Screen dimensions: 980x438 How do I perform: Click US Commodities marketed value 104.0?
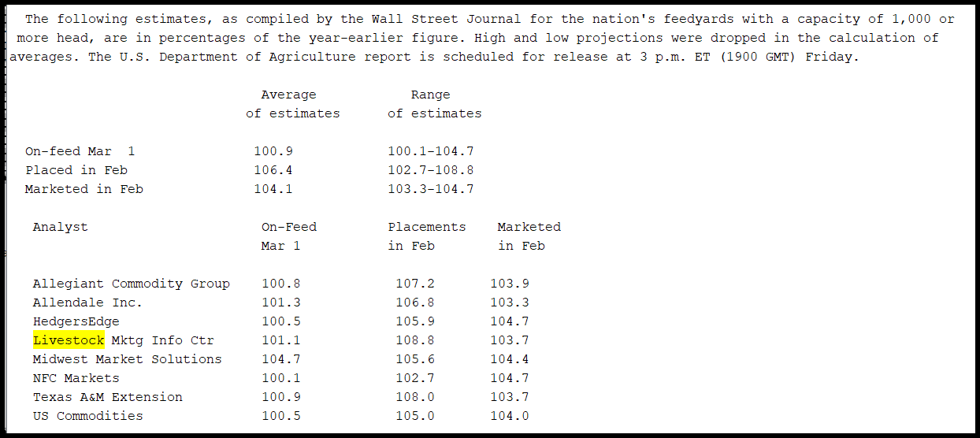pos(510,416)
